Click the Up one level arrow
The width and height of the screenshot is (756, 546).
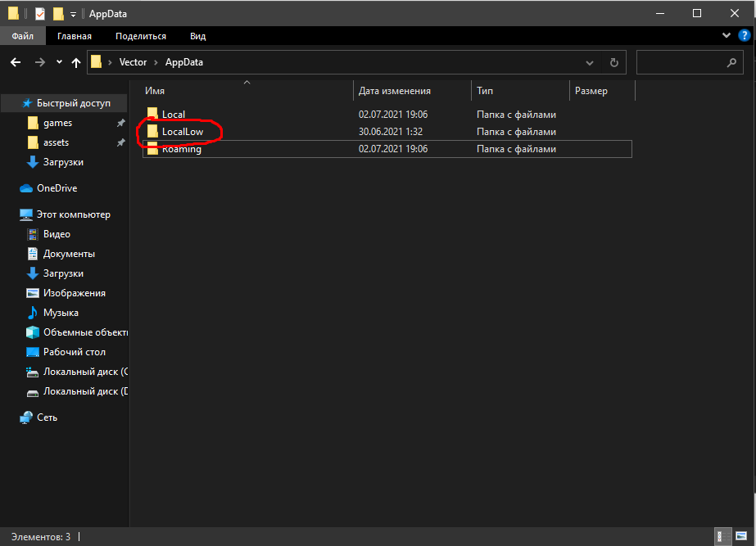pyautogui.click(x=76, y=62)
